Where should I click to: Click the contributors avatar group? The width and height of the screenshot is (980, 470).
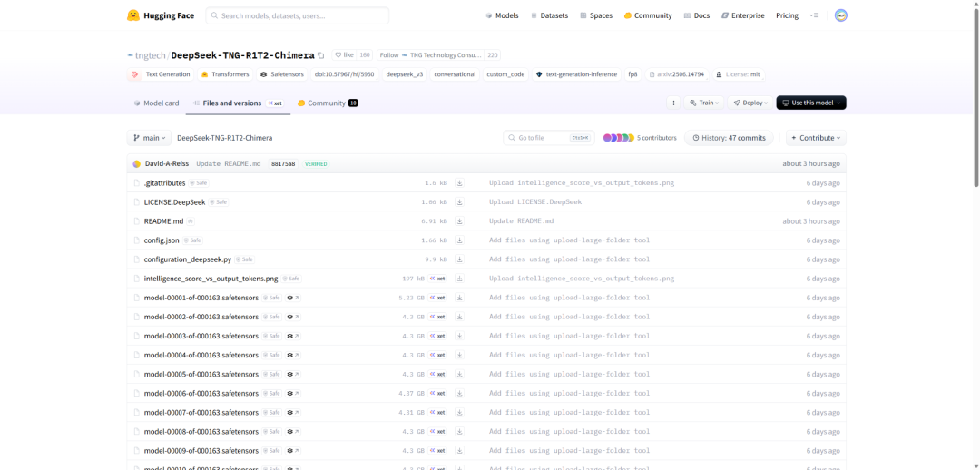point(618,138)
